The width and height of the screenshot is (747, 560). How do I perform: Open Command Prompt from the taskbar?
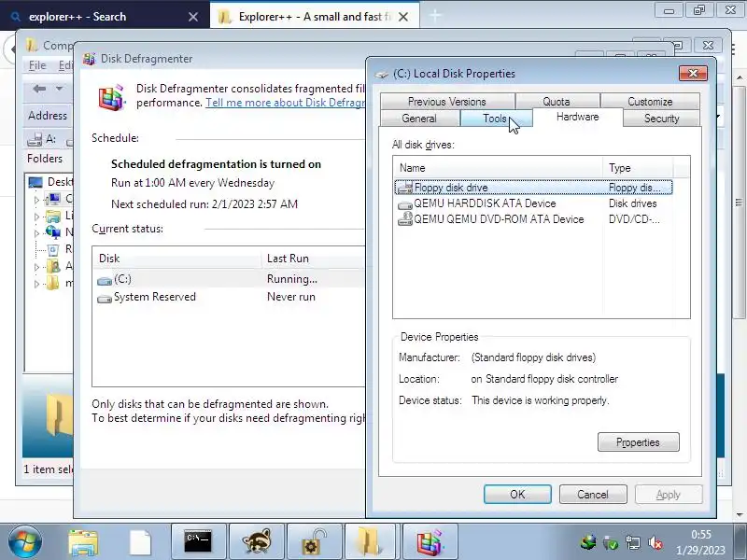[198, 542]
